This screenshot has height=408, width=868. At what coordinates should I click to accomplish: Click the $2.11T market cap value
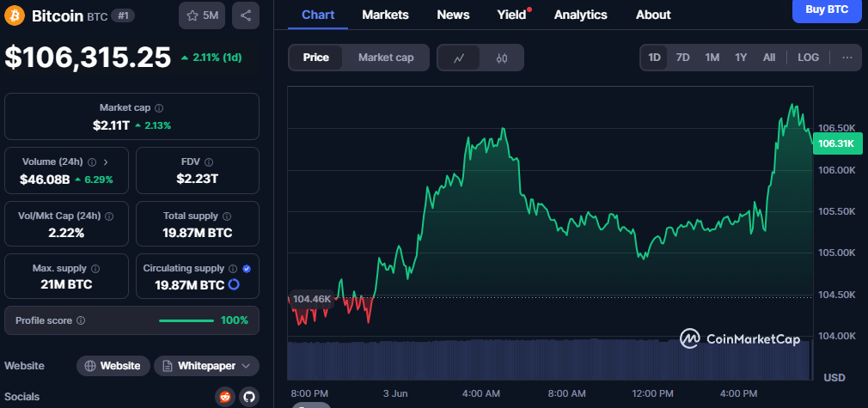click(x=111, y=125)
